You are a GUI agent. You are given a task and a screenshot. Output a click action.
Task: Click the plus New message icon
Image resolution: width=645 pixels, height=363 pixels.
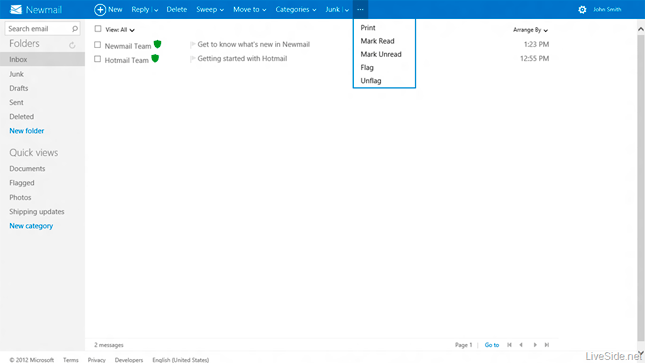[100, 9]
